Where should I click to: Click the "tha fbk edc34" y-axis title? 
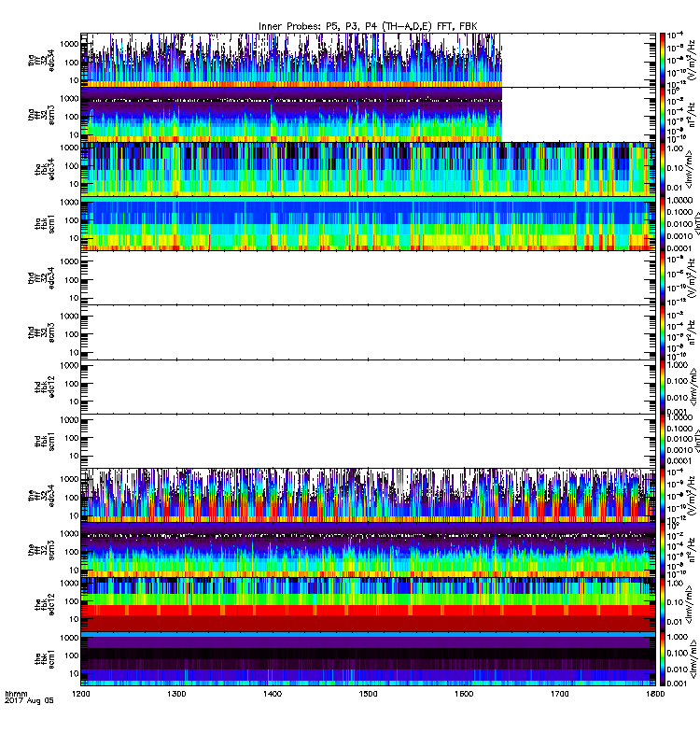(x=45, y=169)
